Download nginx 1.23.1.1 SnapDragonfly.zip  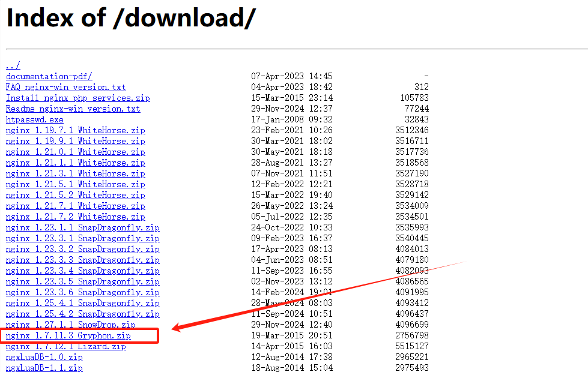click(x=83, y=228)
